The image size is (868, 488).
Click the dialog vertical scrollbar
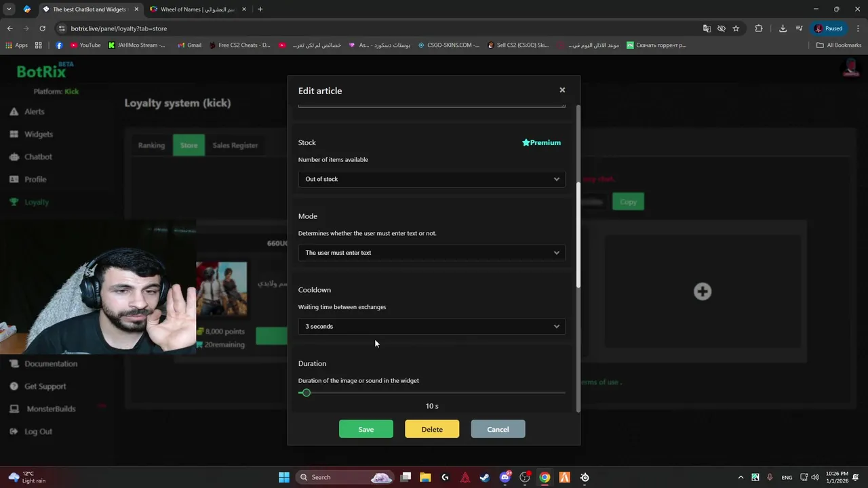coord(578,234)
